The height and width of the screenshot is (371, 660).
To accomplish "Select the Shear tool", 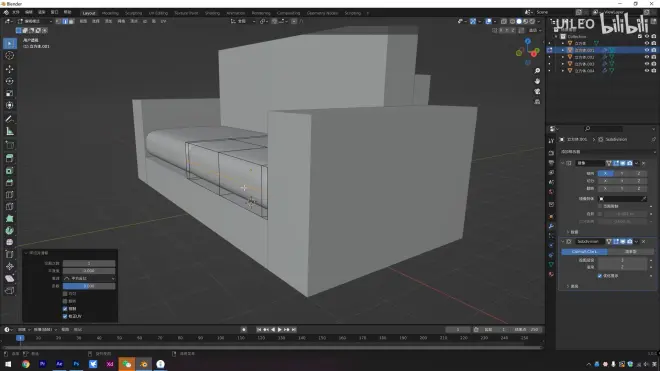I will pyautogui.click(x=10, y=278).
